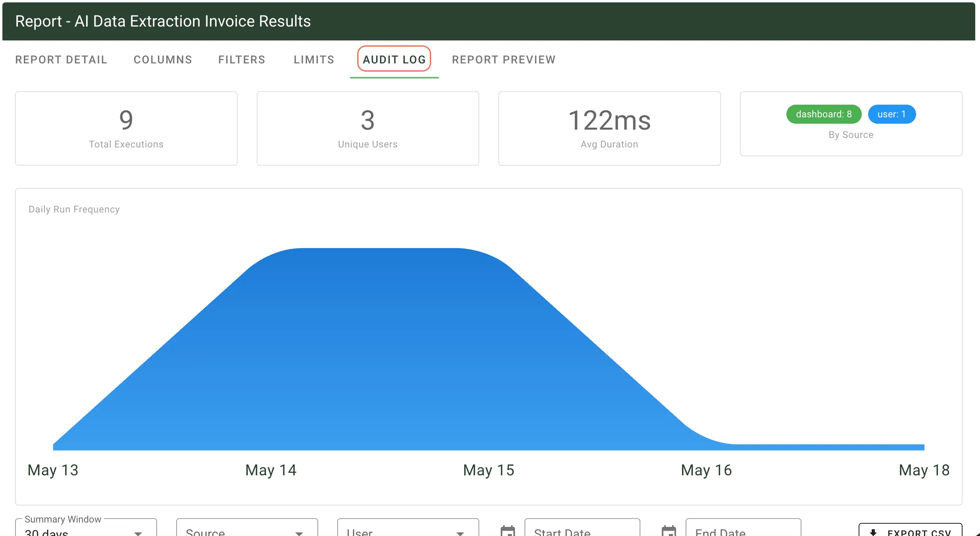Viewport: 980px width, 536px height.
Task: Click the May 18 axis label
Action: pyautogui.click(x=924, y=470)
